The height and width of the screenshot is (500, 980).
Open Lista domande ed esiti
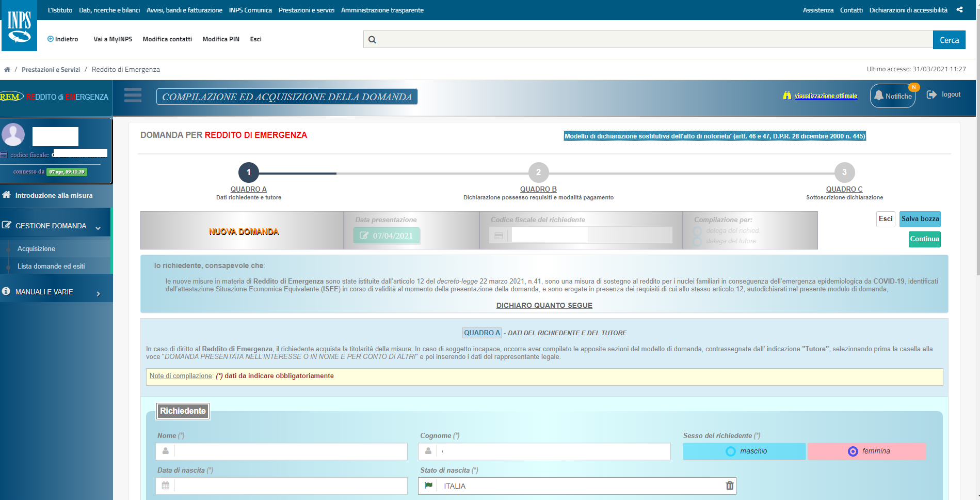click(51, 266)
